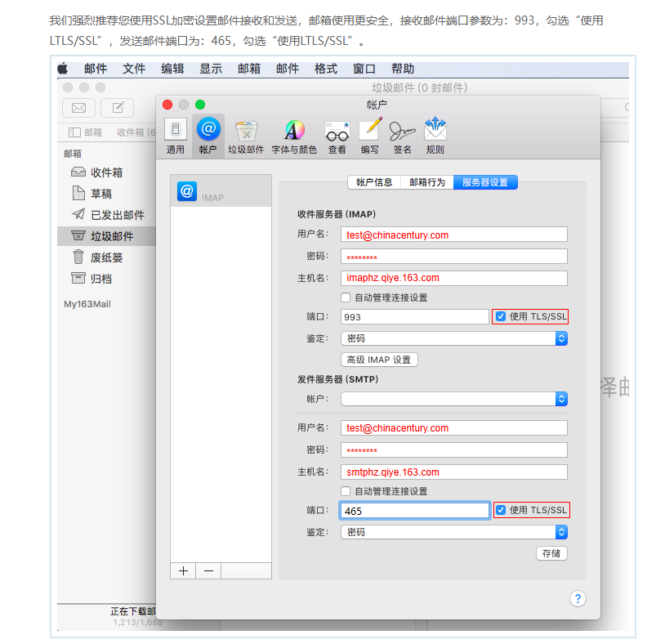Open the Help (帮助) menu
The width and height of the screenshot is (647, 644).
402,69
